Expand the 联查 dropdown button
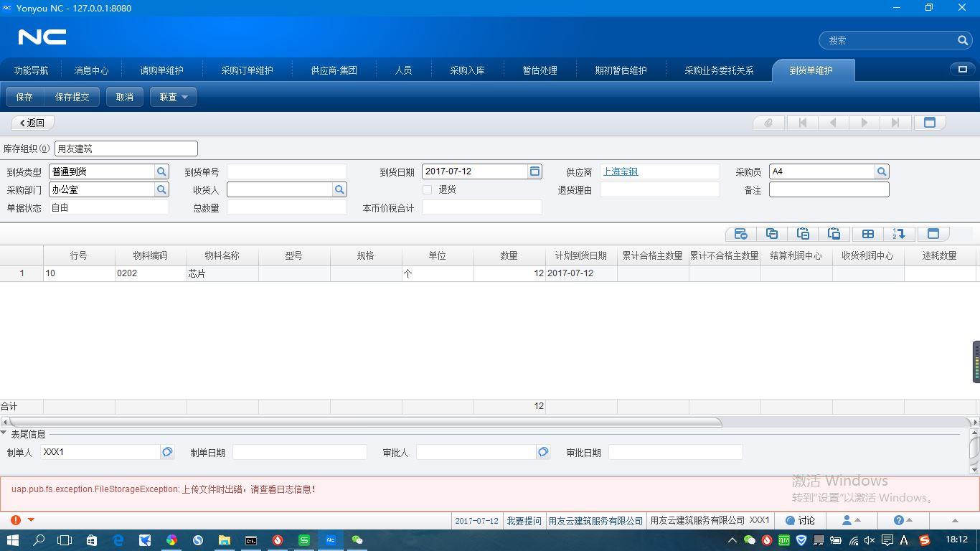 (x=173, y=97)
